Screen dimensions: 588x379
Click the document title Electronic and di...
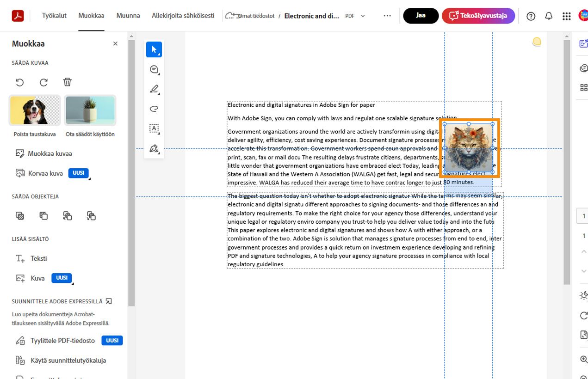click(x=311, y=16)
